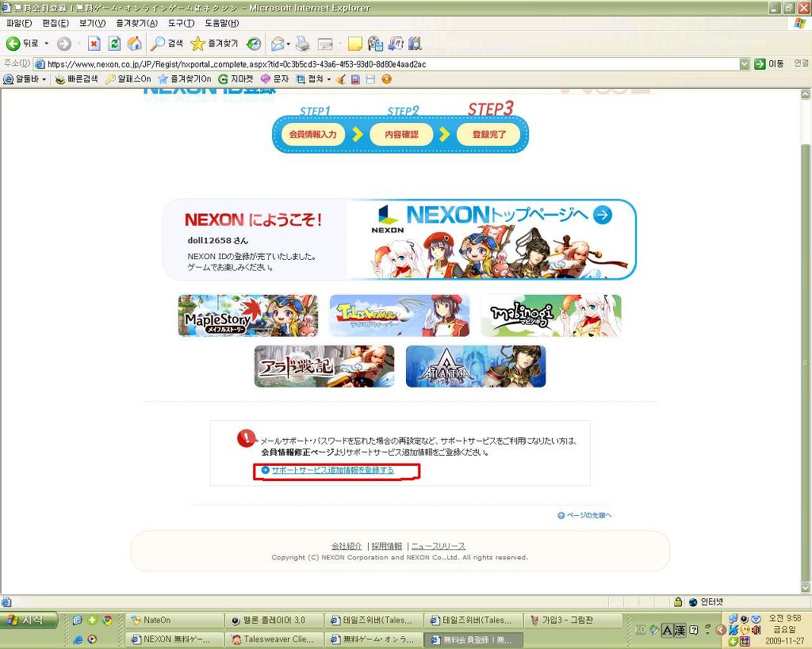Image resolution: width=812 pixels, height=649 pixels.
Task: Open the Mabinogi game banner
Action: tap(551, 315)
